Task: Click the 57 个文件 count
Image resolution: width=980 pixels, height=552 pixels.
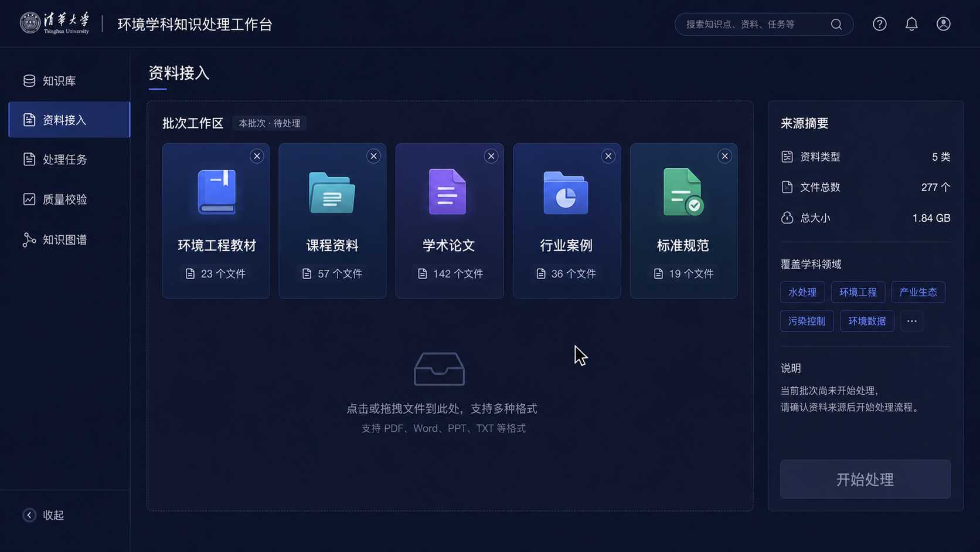Action: pyautogui.click(x=332, y=274)
